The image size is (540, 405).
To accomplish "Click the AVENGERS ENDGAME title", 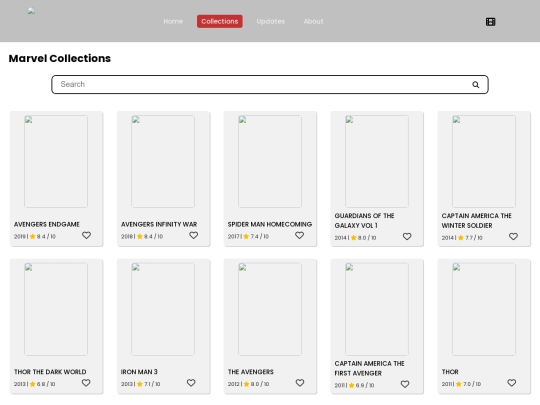I will (47, 225).
